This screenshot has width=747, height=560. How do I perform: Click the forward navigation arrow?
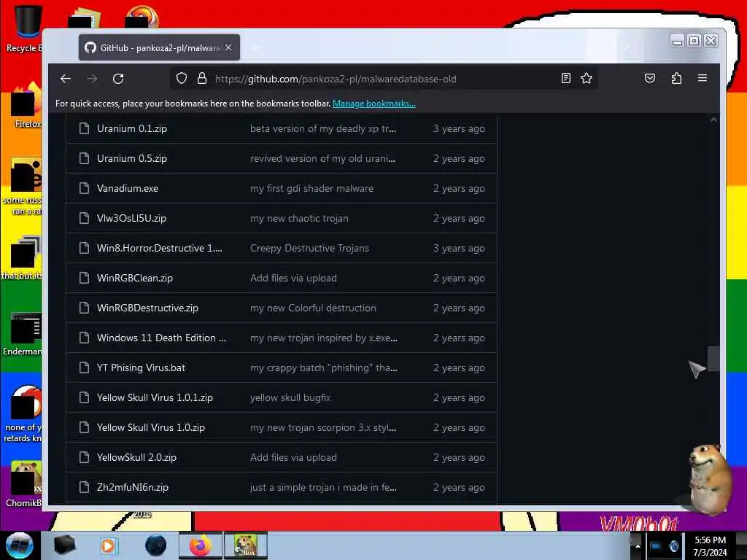point(92,79)
